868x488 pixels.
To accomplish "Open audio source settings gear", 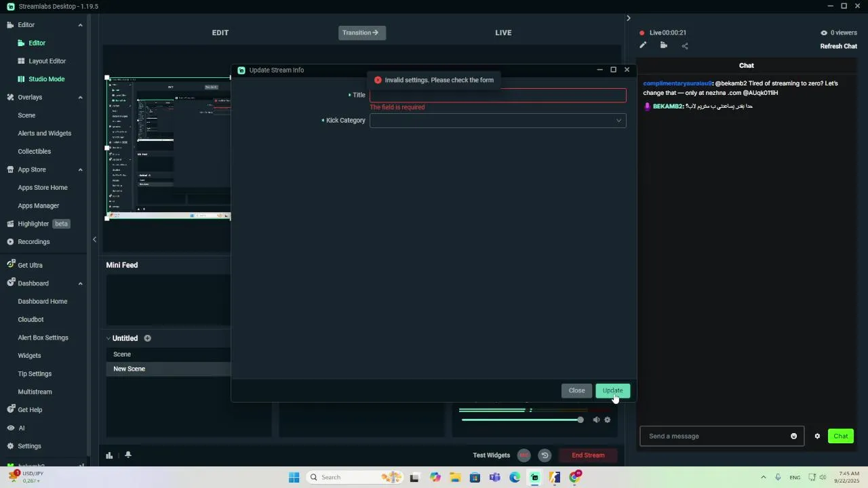I will pyautogui.click(x=608, y=420).
